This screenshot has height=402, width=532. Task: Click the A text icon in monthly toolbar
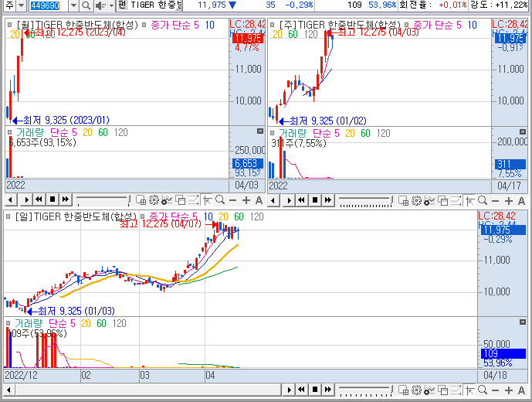point(259,200)
